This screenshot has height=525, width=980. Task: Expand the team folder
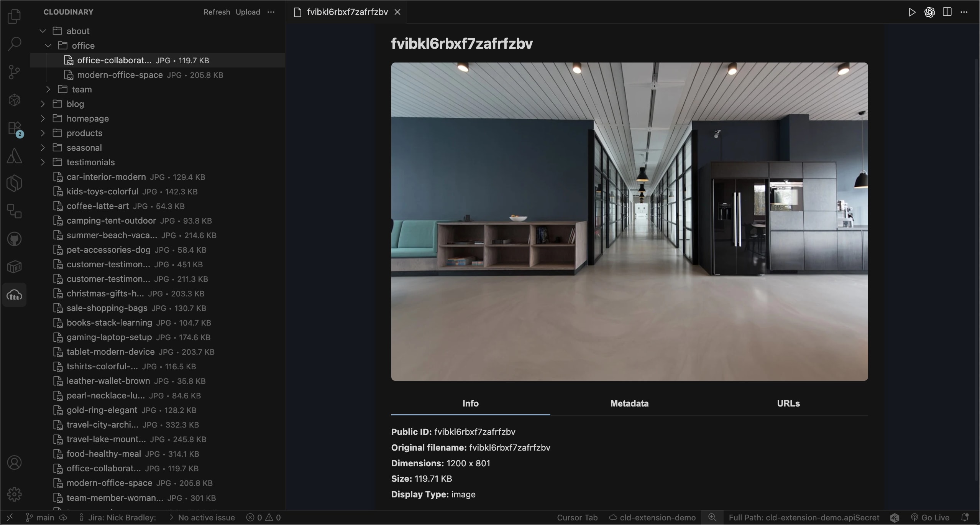[x=48, y=89]
